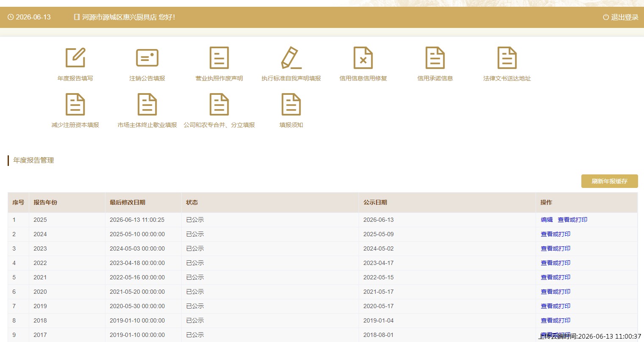Viewport: 644px width, 342px height.
Task: Click the icon before the store name
Action: coord(77,17)
